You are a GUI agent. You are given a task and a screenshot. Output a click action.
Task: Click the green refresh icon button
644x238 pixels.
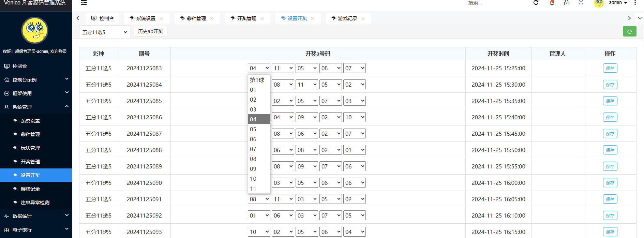[629, 31]
